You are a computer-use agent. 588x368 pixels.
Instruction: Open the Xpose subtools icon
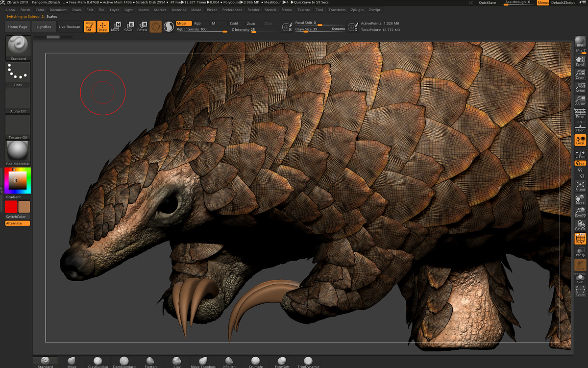(x=580, y=292)
